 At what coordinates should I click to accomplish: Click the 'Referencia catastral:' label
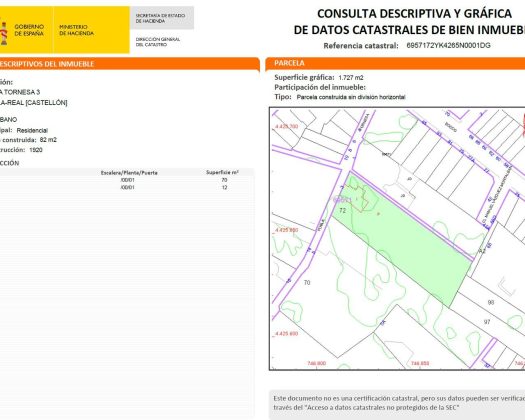coord(361,46)
